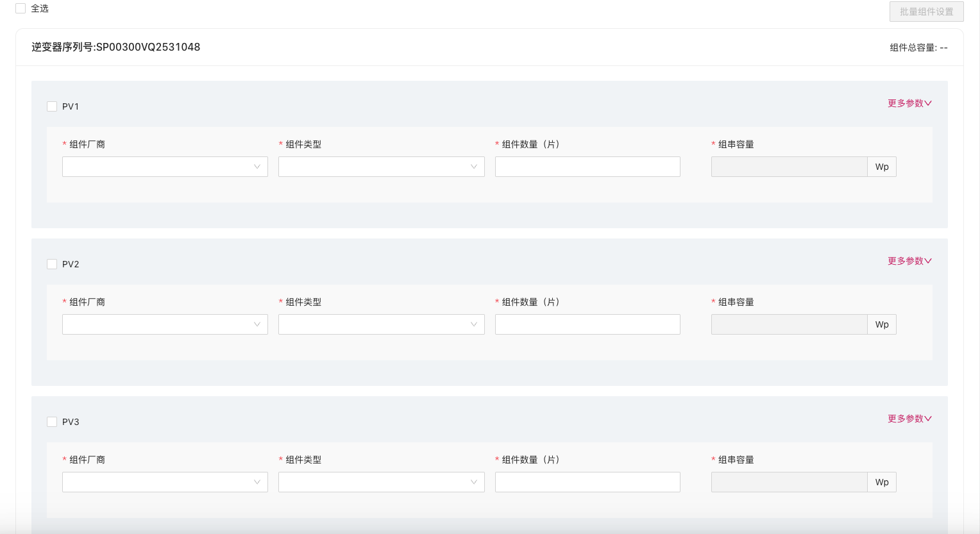This screenshot has height=534, width=980.
Task: Click the 组件总容量 total capacity text
Action: (x=918, y=47)
